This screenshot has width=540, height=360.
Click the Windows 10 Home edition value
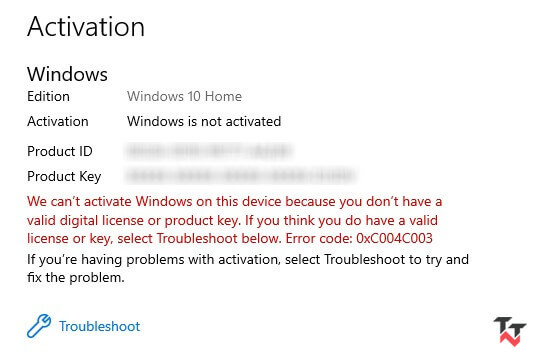coord(184,96)
